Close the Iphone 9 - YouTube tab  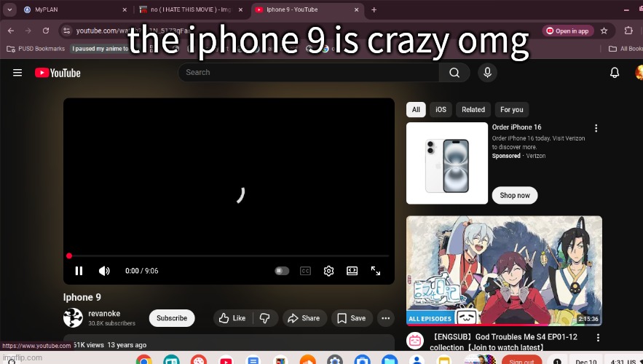tap(356, 9)
